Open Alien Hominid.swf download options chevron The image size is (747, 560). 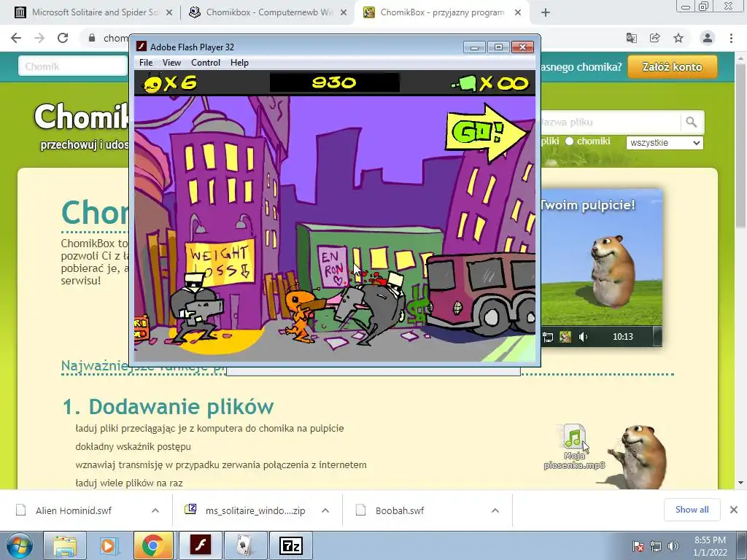point(155,510)
